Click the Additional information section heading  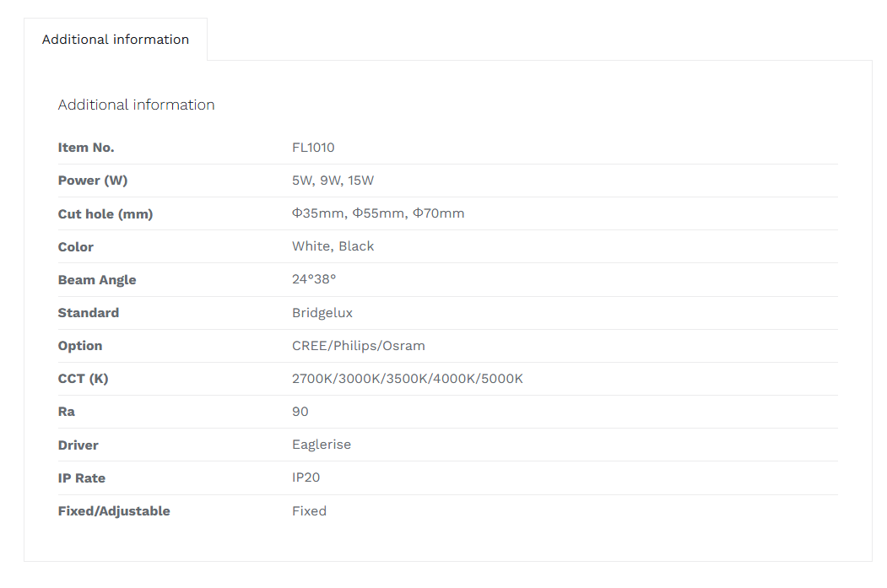coord(137,105)
